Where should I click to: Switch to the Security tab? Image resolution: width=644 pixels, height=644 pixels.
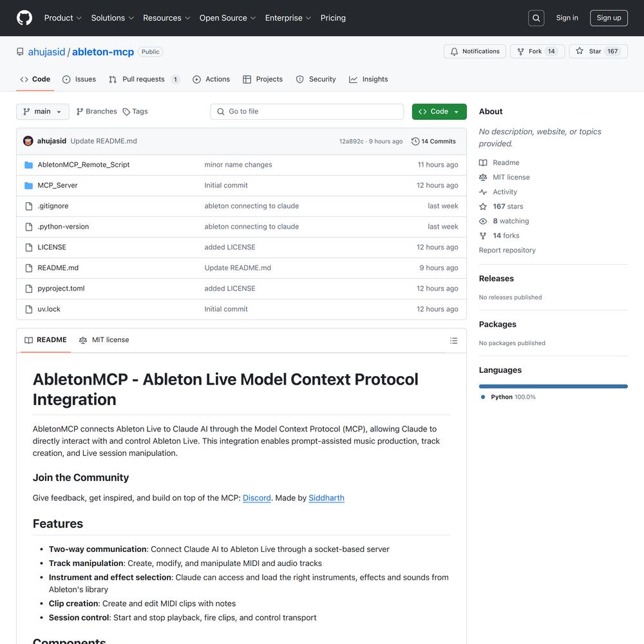[x=316, y=79]
